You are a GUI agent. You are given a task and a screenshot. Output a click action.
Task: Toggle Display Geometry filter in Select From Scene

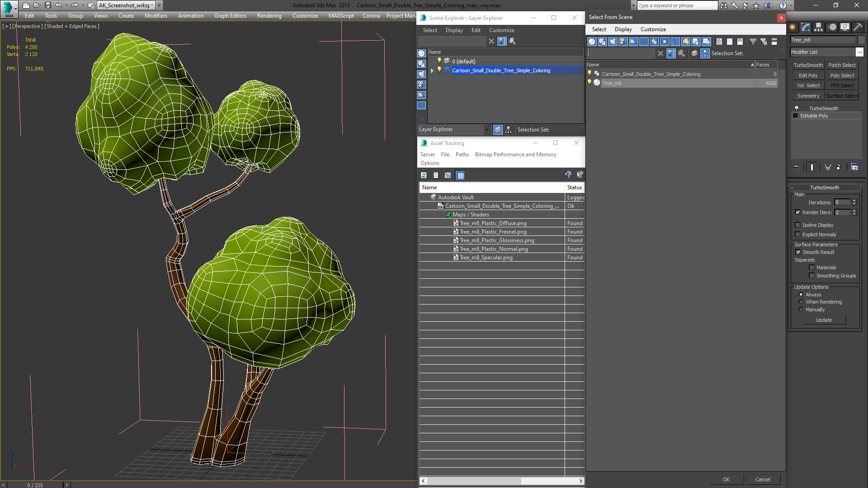click(x=592, y=42)
